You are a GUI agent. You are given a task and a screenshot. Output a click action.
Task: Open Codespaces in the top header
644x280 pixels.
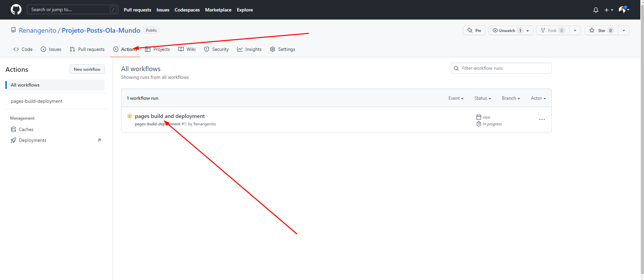187,10
